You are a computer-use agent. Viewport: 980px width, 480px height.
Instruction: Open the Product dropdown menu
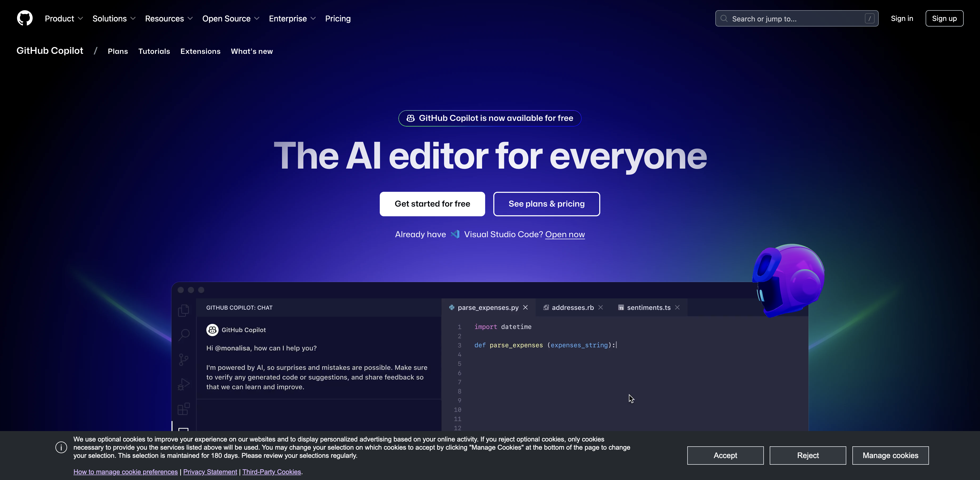64,19
